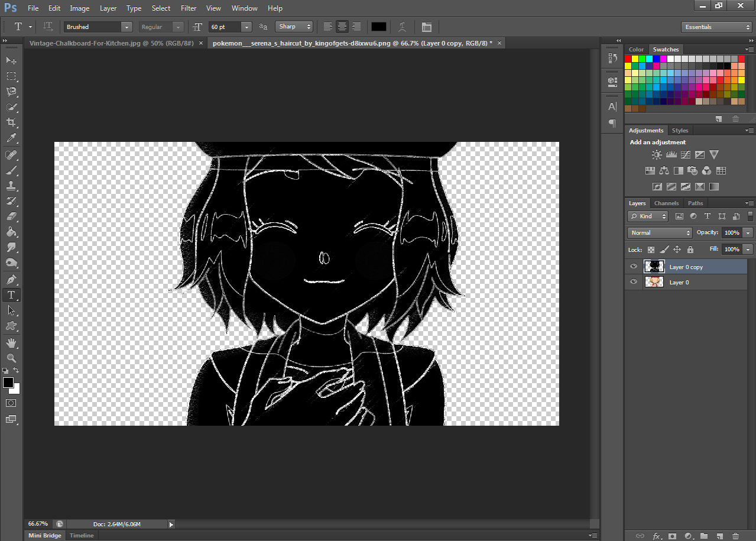The height and width of the screenshot is (541, 756).
Task: Select the Paint Bucket tool
Action: pyautogui.click(x=11, y=232)
